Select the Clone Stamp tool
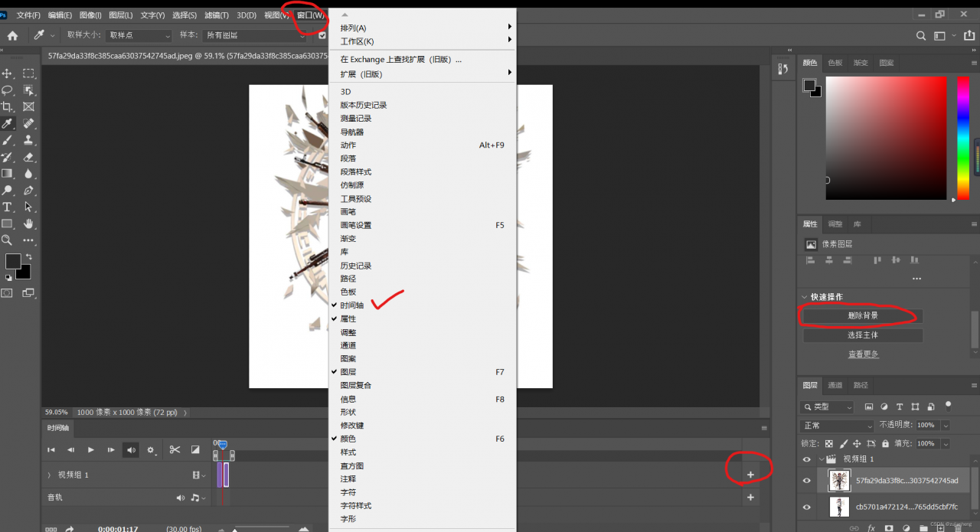The height and width of the screenshot is (532, 980). (28, 140)
